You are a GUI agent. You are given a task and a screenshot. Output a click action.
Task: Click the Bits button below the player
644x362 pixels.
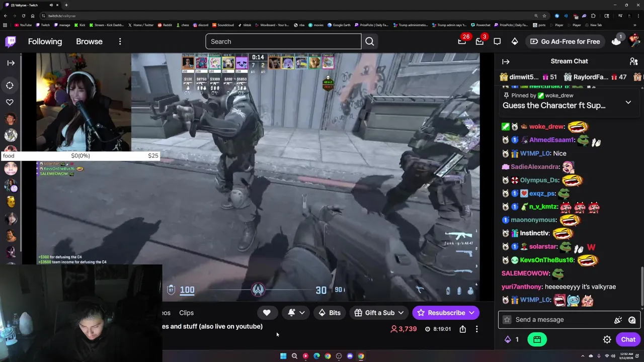330,313
